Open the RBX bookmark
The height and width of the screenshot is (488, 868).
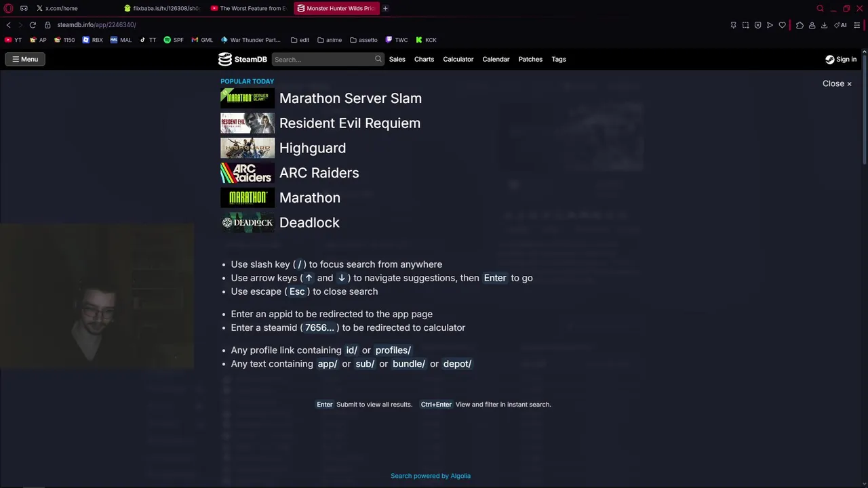coord(92,40)
